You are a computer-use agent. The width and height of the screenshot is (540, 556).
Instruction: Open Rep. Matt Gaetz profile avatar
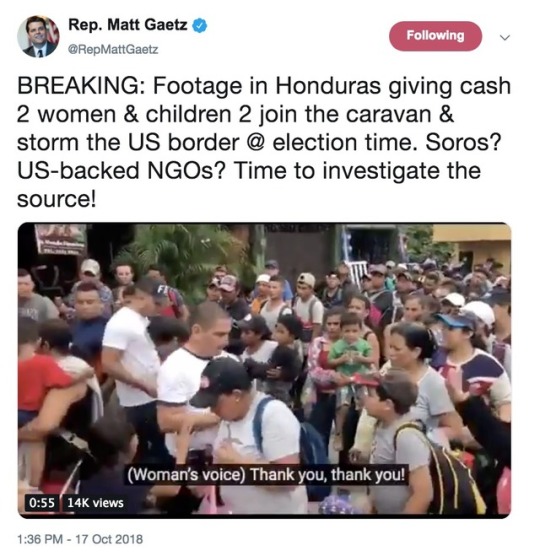pyautogui.click(x=38, y=37)
